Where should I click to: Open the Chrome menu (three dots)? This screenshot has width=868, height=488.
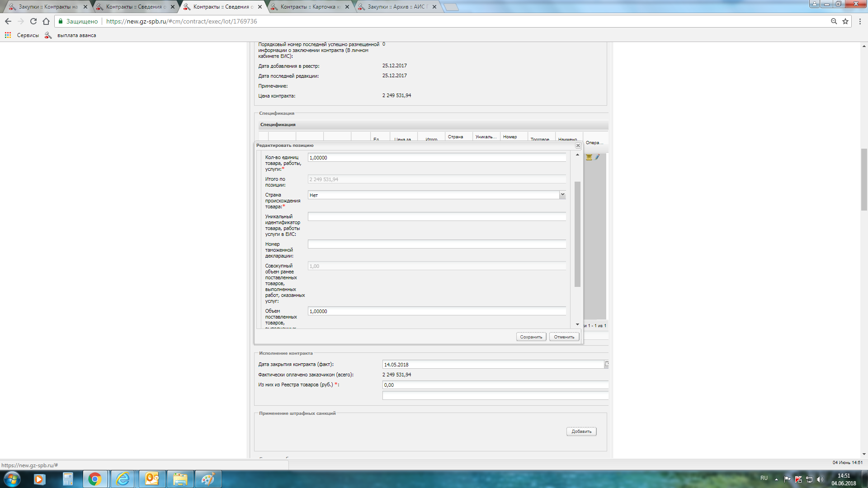tap(860, 21)
